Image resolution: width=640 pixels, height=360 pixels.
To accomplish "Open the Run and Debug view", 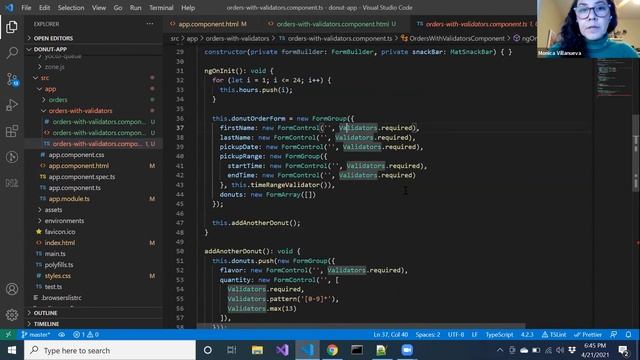I will pyautogui.click(x=12, y=105).
